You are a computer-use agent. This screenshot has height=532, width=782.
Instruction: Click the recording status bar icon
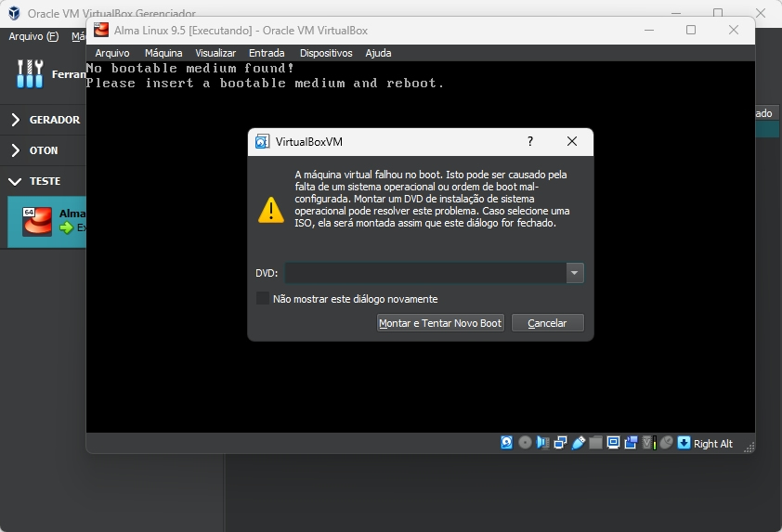pyautogui.click(x=631, y=443)
